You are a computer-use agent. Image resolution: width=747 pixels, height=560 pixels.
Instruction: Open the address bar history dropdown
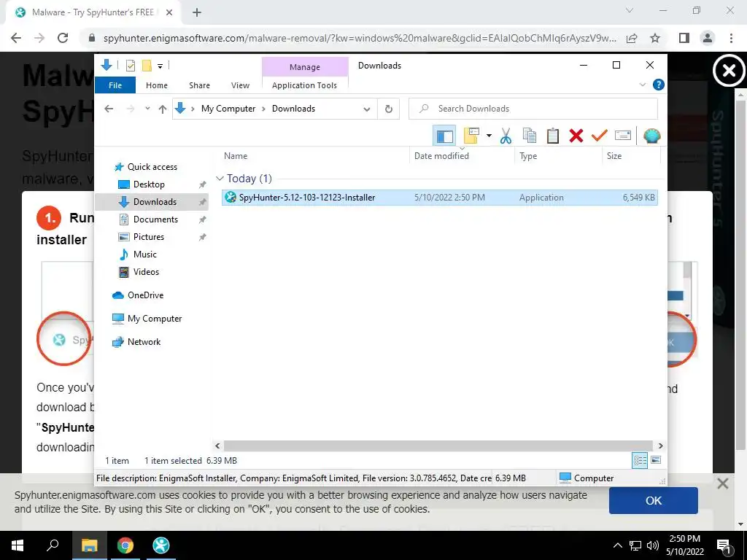coord(367,109)
